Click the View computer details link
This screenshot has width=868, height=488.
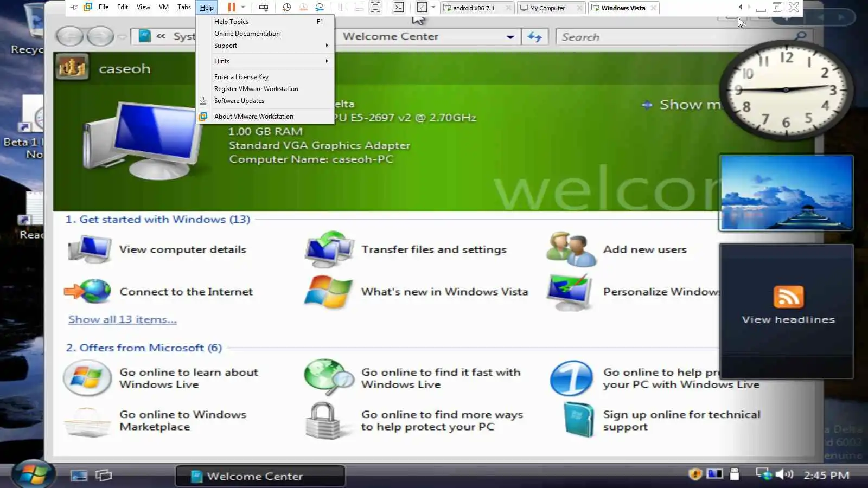[183, 249]
